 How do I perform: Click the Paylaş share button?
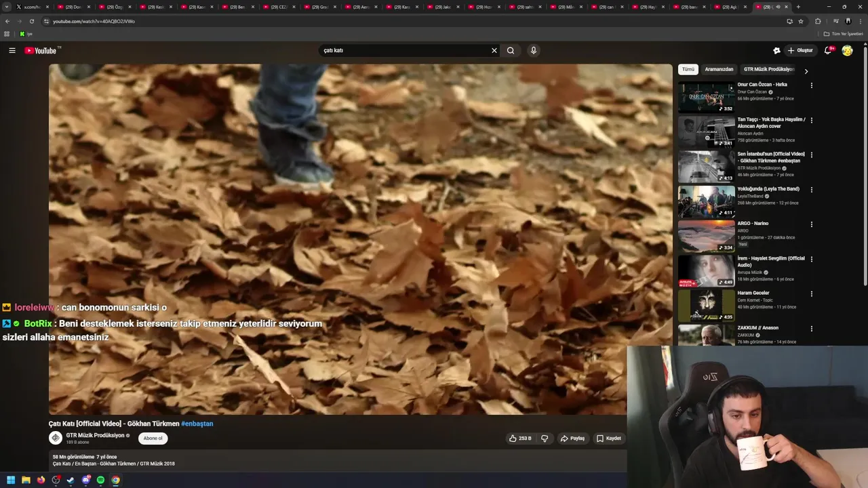point(572,439)
